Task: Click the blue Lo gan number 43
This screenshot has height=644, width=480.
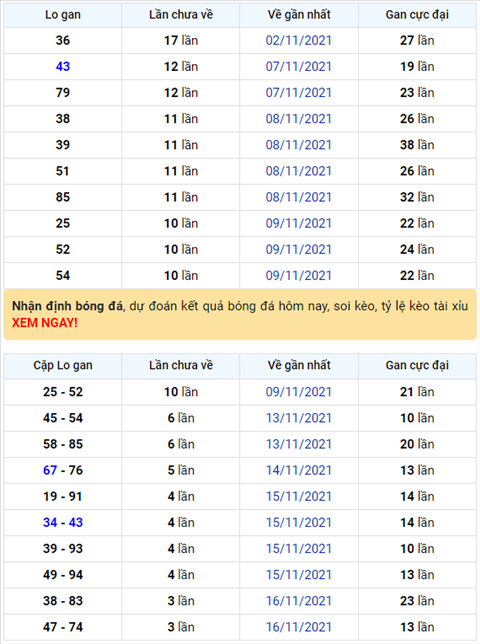Action: 63,67
